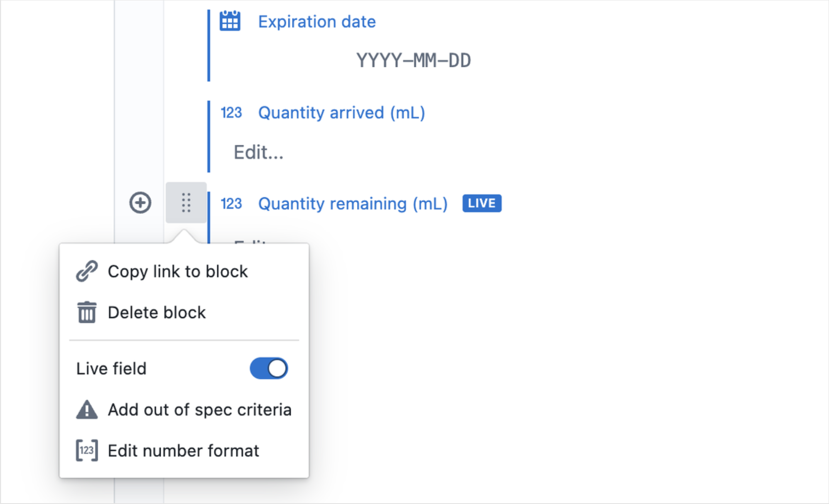Click the LIVE badge
This screenshot has height=504, width=829.
tap(482, 203)
